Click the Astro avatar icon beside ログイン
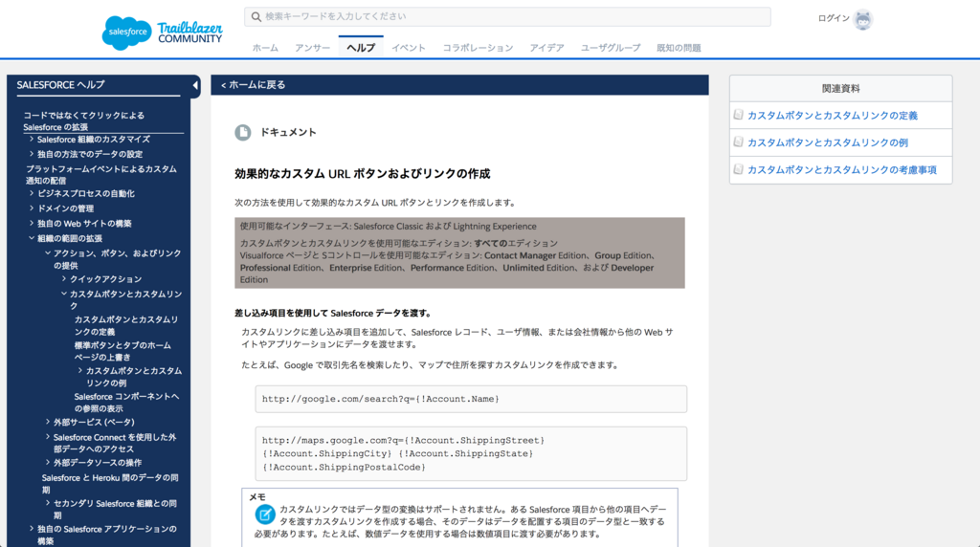The width and height of the screenshot is (980, 547). [x=863, y=20]
